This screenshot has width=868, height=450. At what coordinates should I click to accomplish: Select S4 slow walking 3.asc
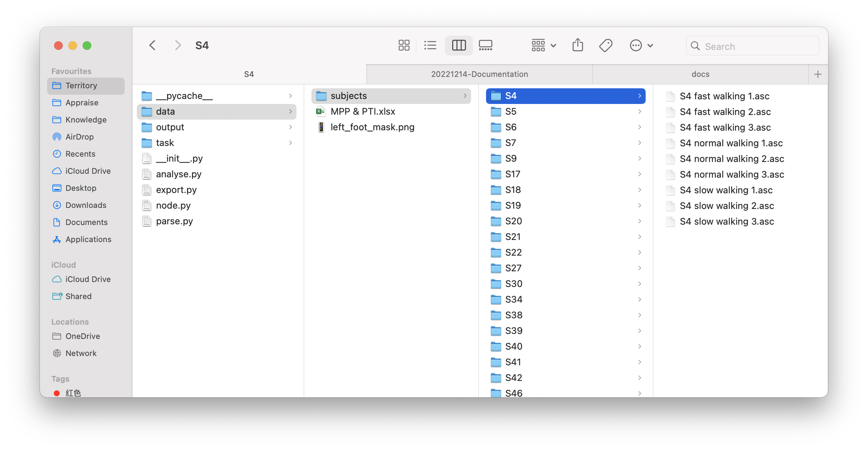tap(740, 221)
